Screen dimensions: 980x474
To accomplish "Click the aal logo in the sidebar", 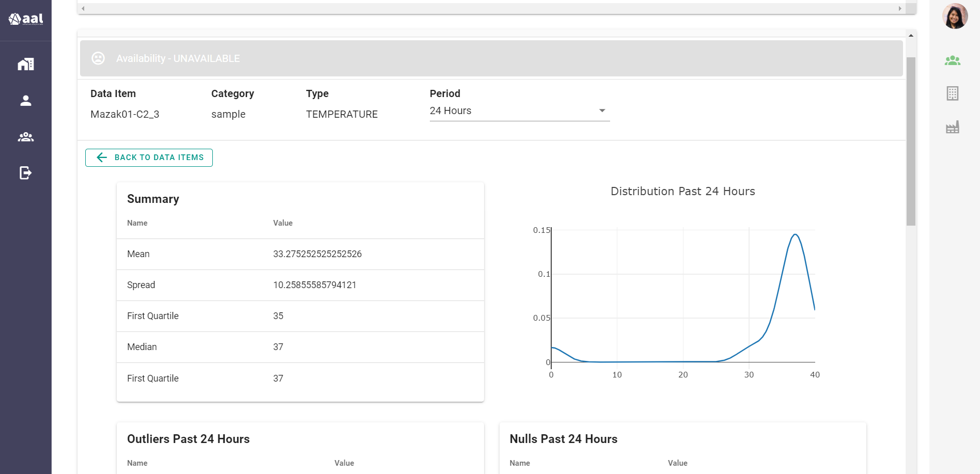I will (x=26, y=19).
